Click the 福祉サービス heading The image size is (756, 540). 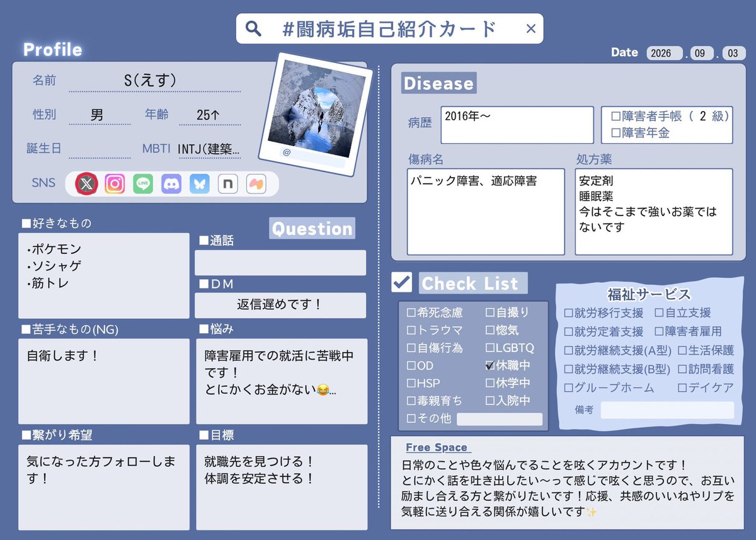649,294
